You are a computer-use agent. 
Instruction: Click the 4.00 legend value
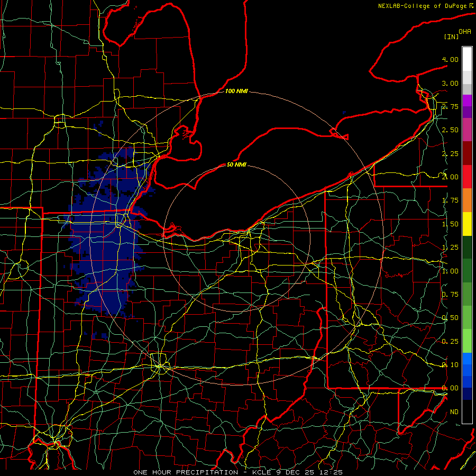(x=450, y=59)
